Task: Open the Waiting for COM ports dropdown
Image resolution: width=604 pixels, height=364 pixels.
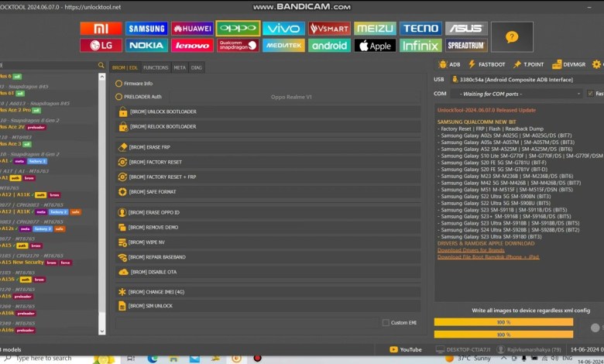Action: [x=516, y=94]
